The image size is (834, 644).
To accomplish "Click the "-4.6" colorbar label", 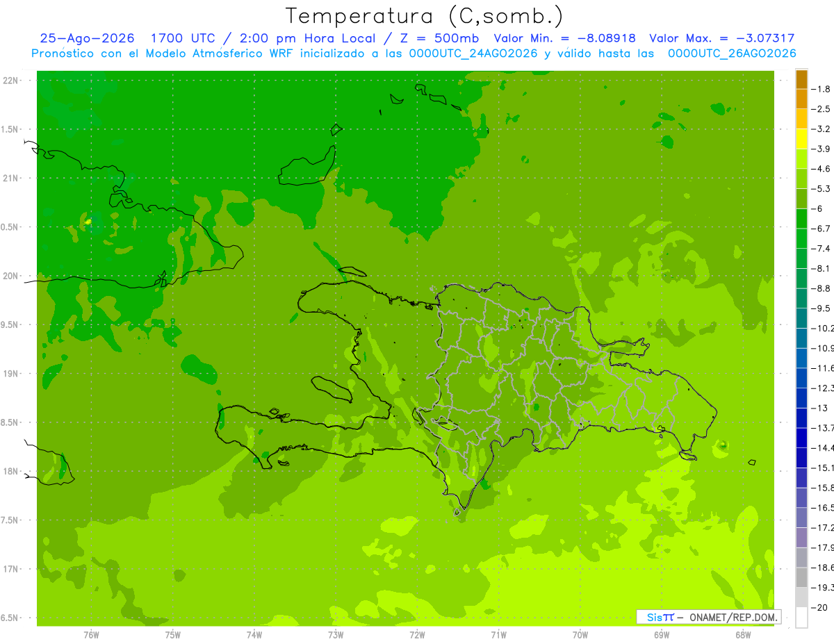I will [822, 169].
